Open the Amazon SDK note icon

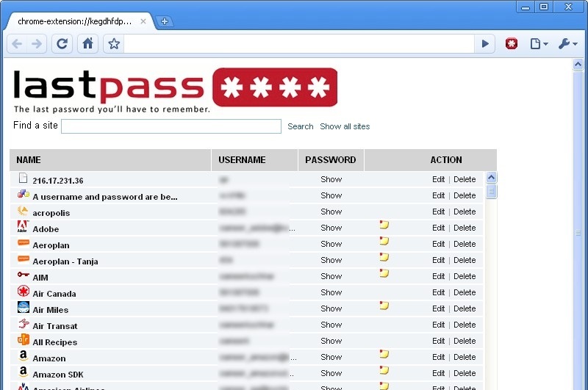[x=384, y=370]
